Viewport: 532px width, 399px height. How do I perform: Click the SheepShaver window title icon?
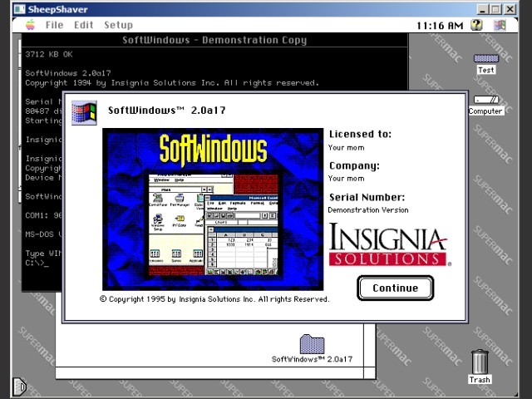pos(20,9)
